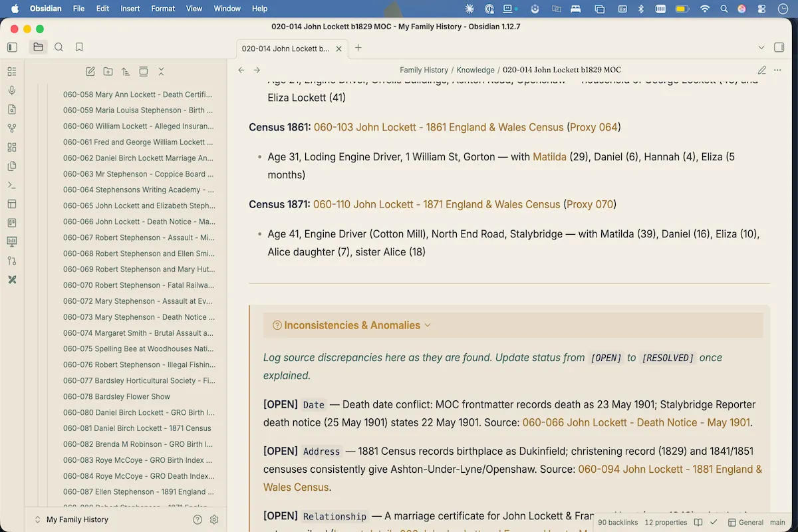Show 90 backlinks in status bar
The image size is (798, 532).
pyautogui.click(x=618, y=523)
